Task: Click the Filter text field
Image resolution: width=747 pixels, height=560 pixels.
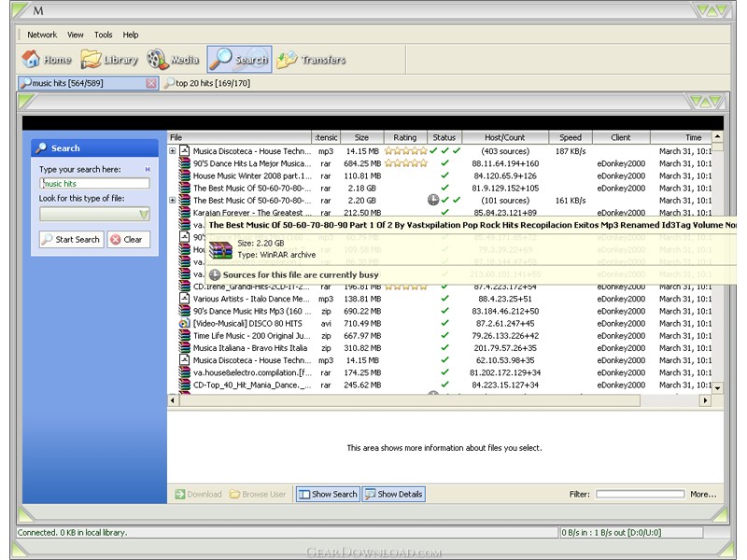Action: 641,495
